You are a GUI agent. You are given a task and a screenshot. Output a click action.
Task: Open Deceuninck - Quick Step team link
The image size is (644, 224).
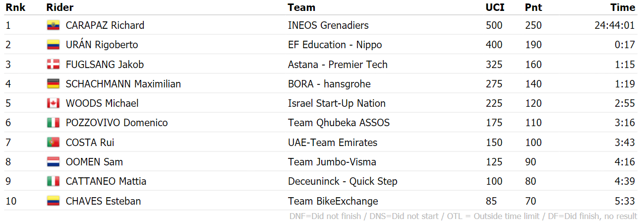[343, 181]
